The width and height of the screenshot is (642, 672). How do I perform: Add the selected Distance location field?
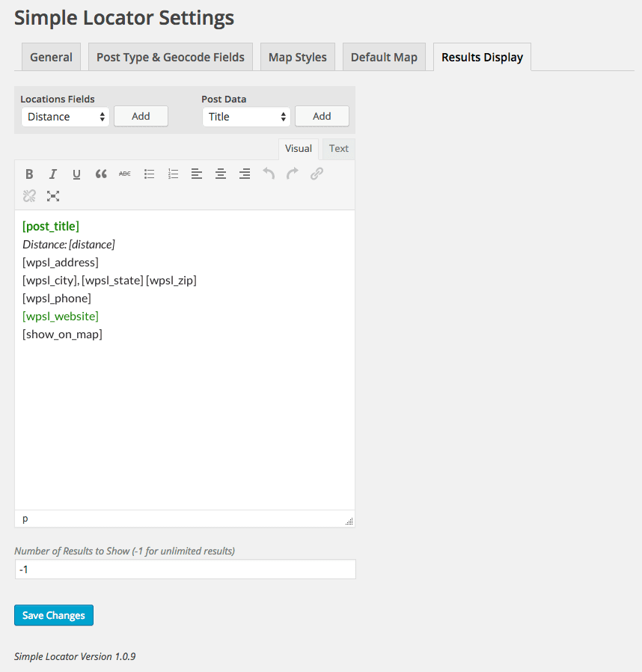click(141, 116)
